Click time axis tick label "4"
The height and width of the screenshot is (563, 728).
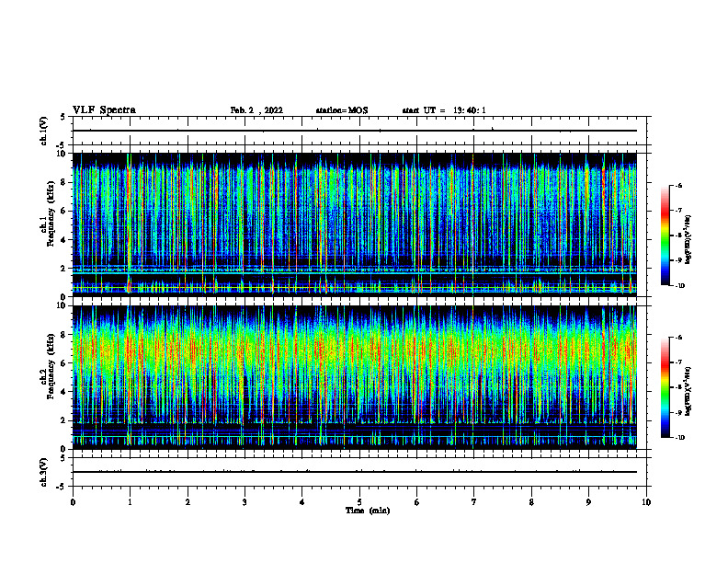point(302,502)
